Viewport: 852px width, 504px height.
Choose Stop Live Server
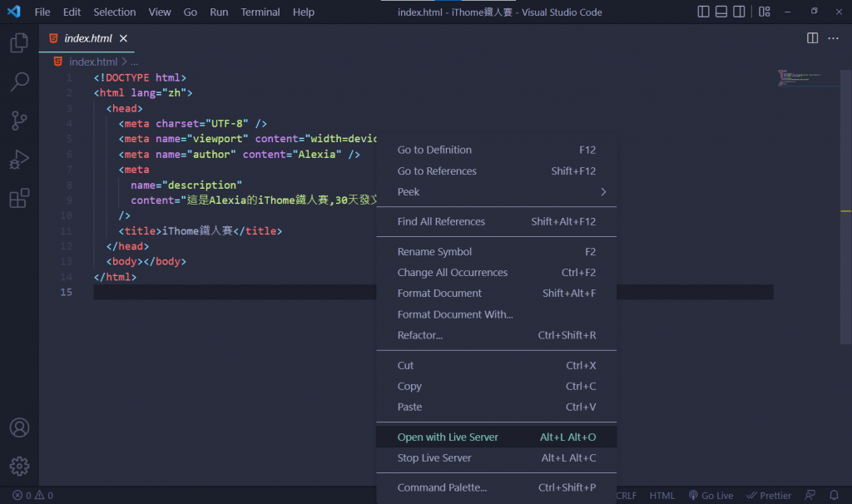coord(497,457)
